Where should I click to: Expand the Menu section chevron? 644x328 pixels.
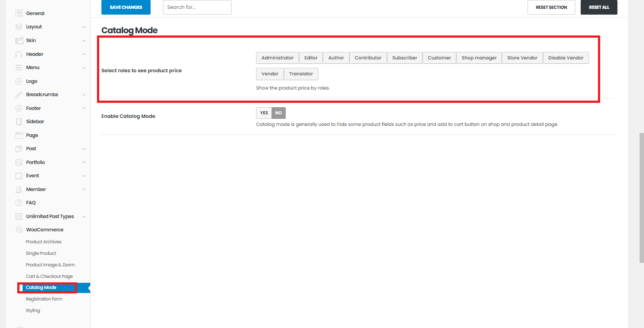(x=84, y=68)
